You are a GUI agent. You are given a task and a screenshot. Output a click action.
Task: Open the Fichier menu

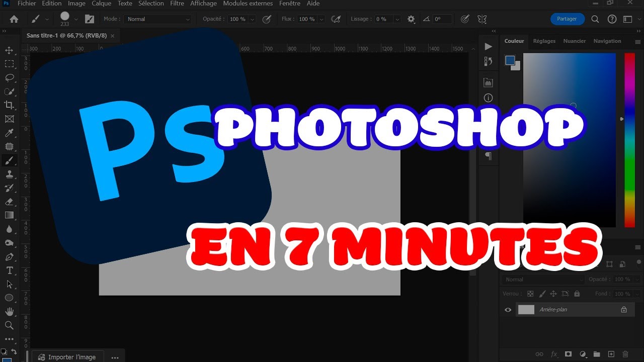[x=27, y=4]
